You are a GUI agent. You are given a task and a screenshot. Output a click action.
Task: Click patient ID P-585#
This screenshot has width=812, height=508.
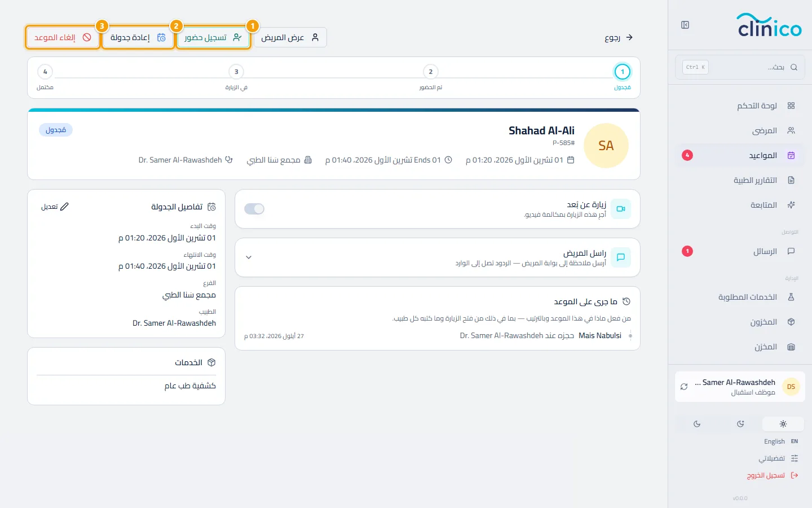pos(563,143)
